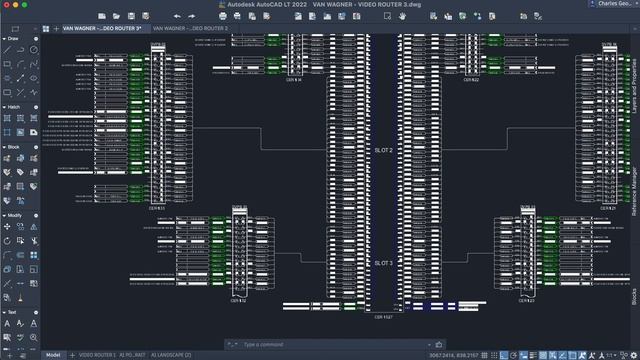Click the Save toolbar icon
Viewport: 640px width, 360px height.
coord(131,16)
